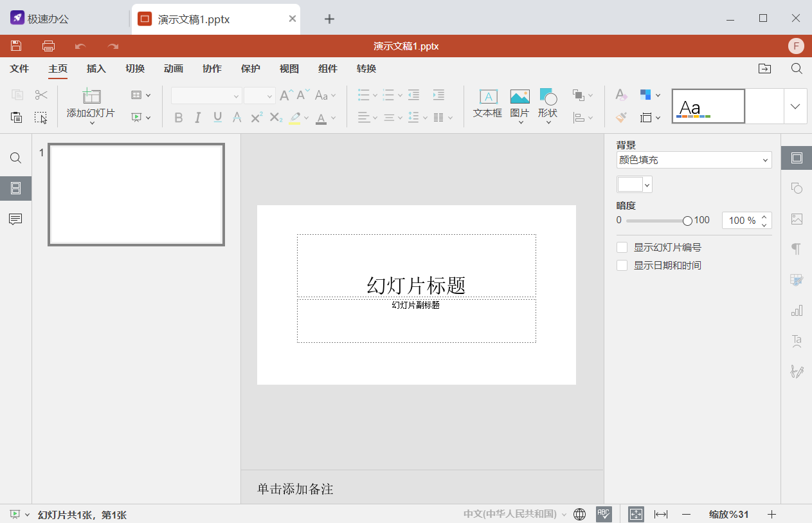
Task: Expand the 添加幻灯片 dropdown arrow
Action: [x=91, y=124]
